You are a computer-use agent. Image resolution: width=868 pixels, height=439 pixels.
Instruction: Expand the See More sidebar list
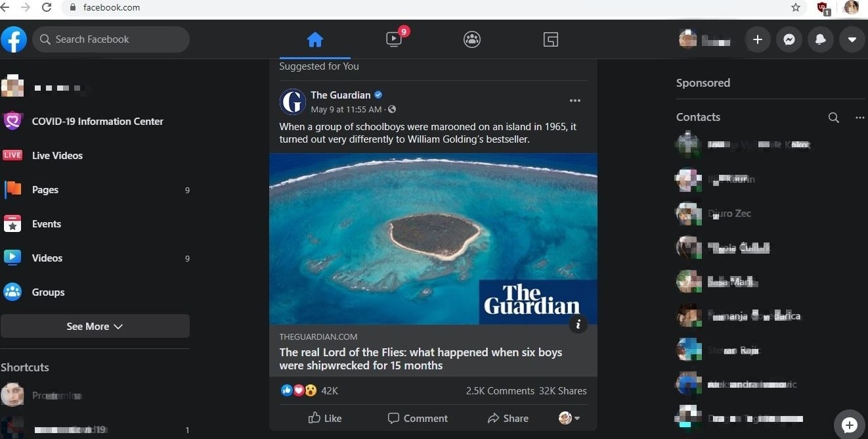[95, 327]
